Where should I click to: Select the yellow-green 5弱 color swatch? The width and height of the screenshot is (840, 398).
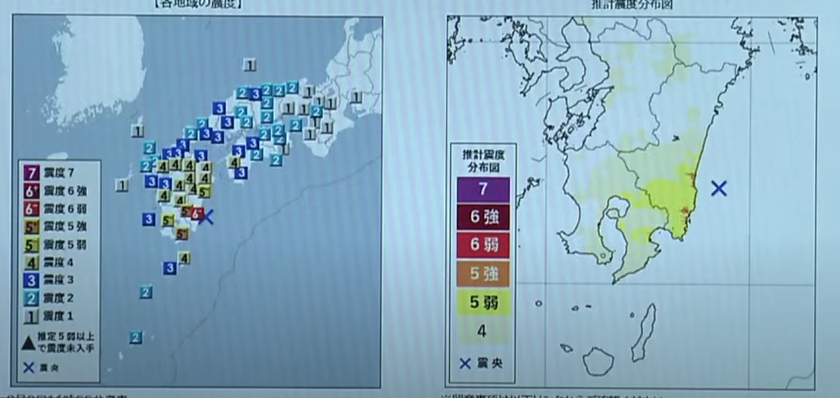pos(483,303)
